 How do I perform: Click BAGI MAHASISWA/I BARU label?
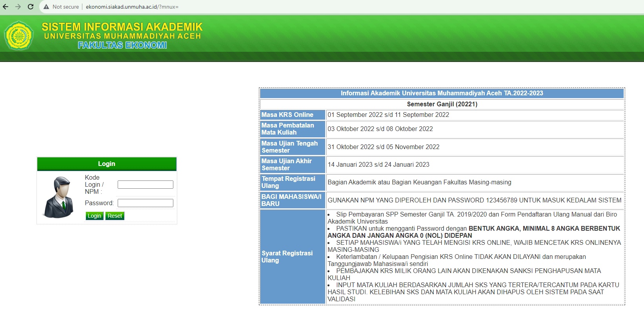pyautogui.click(x=293, y=200)
